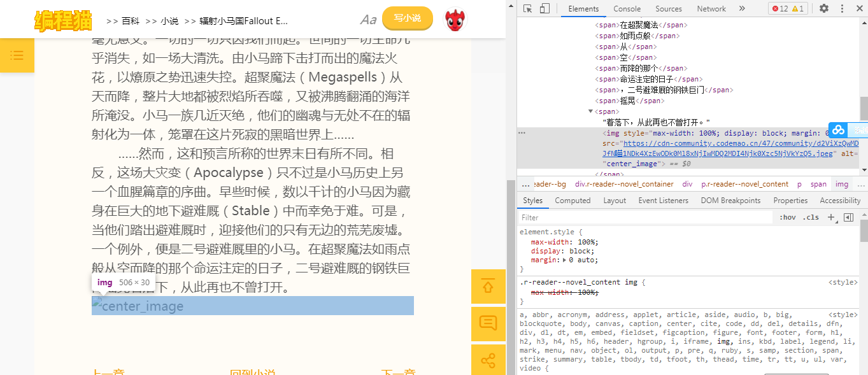Click the Elements tree scrollbar thumb
The height and width of the screenshot is (375, 868).
864,110
